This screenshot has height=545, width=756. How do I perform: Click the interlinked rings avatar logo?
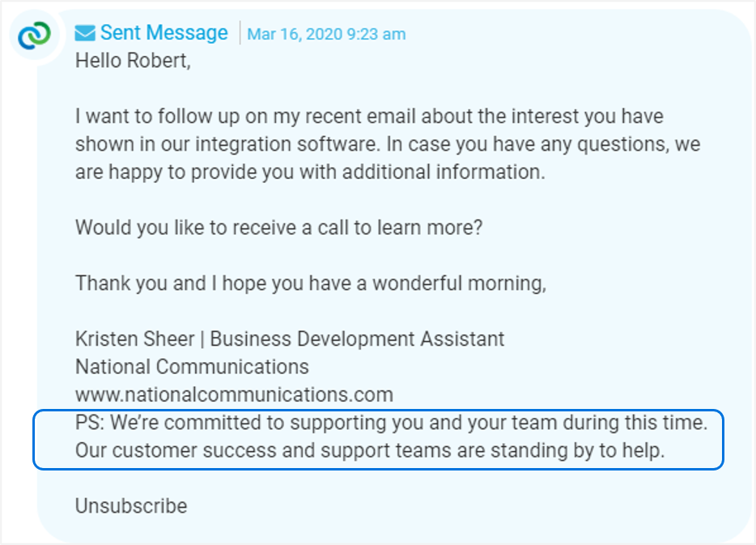[x=34, y=35]
